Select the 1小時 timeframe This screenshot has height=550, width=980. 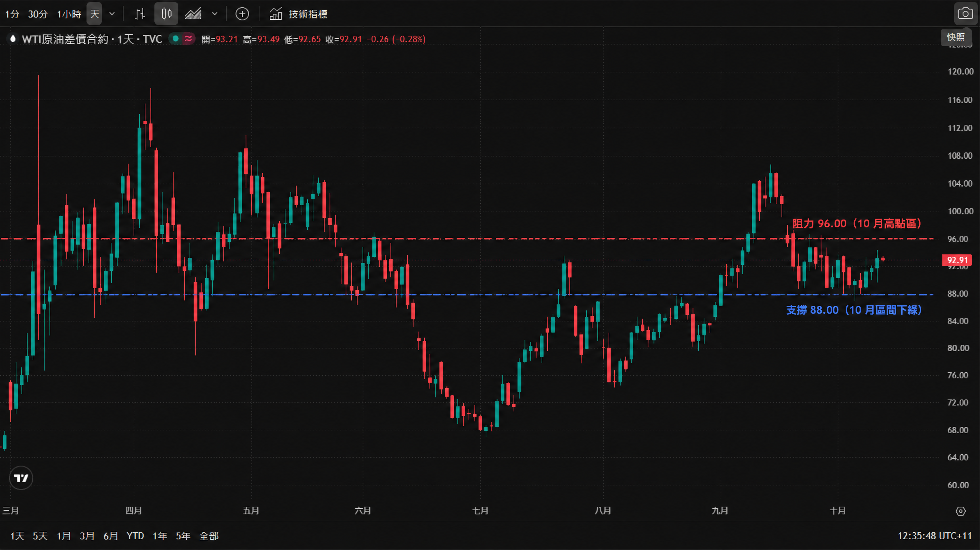69,14
